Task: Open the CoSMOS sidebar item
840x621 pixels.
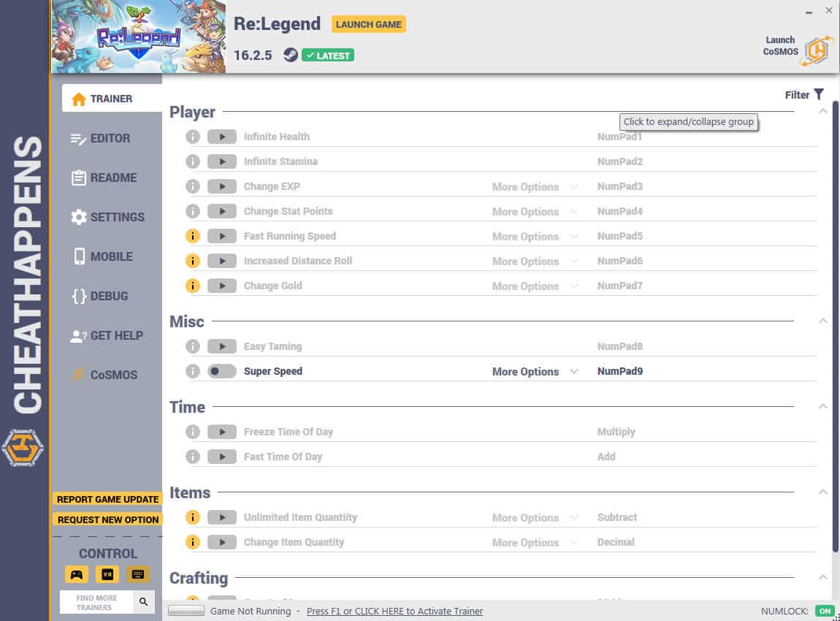Action: 104,375
